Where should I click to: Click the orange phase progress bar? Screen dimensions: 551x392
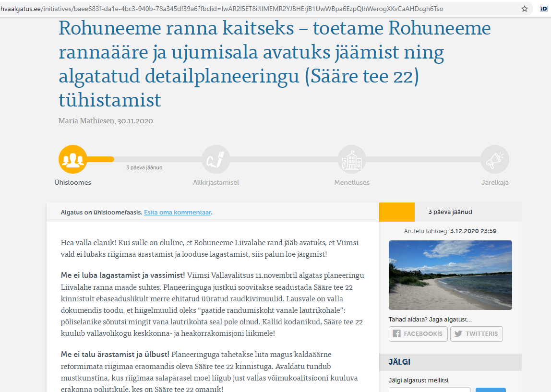pyautogui.click(x=100, y=159)
